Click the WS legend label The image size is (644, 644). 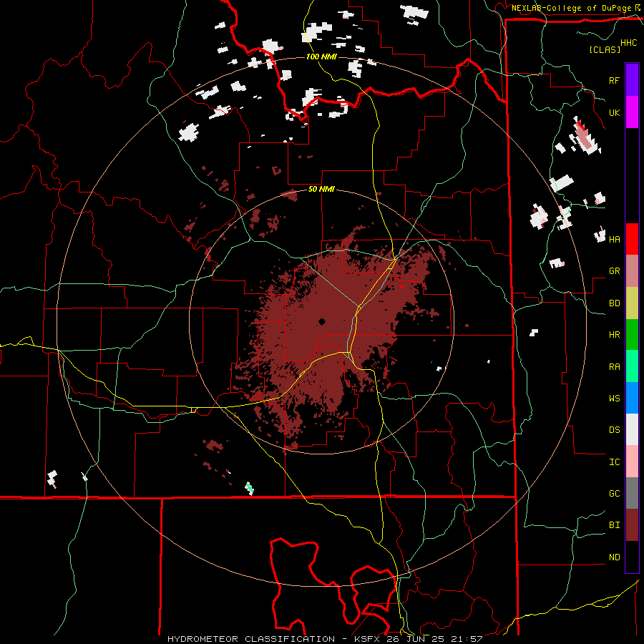point(614,398)
